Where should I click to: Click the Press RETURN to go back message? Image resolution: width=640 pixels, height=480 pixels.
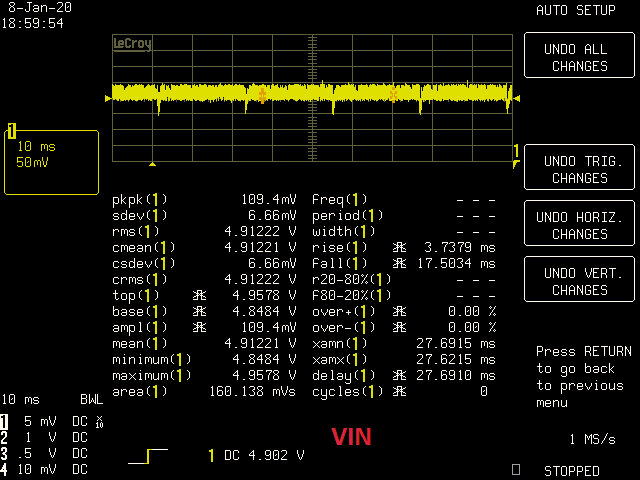pyautogui.click(x=584, y=377)
